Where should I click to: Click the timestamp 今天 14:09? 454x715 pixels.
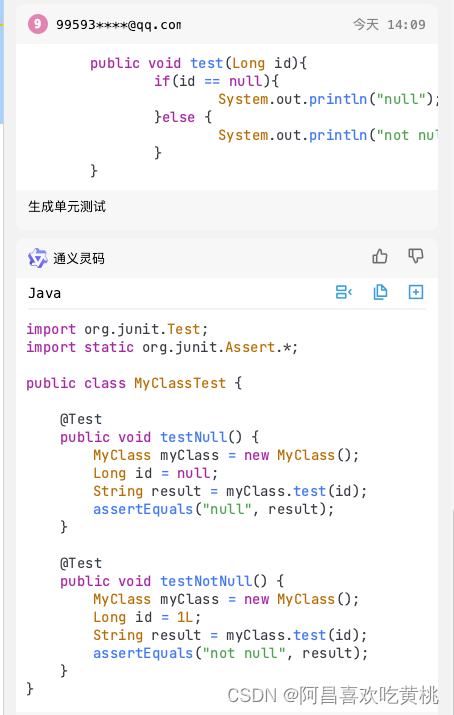[389, 24]
